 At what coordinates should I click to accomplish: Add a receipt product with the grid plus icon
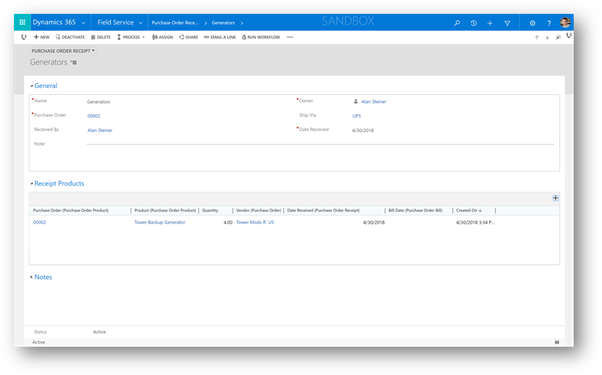pyautogui.click(x=556, y=198)
